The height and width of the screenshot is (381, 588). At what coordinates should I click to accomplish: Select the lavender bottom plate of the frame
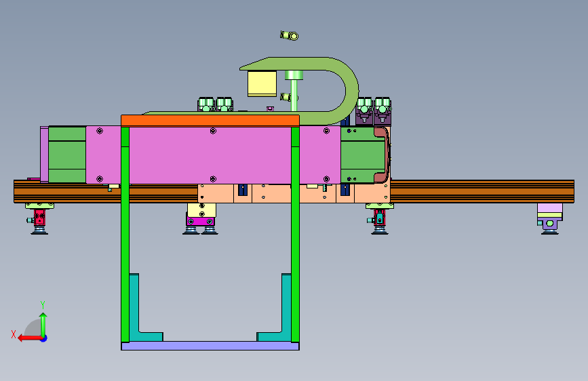click(210, 346)
